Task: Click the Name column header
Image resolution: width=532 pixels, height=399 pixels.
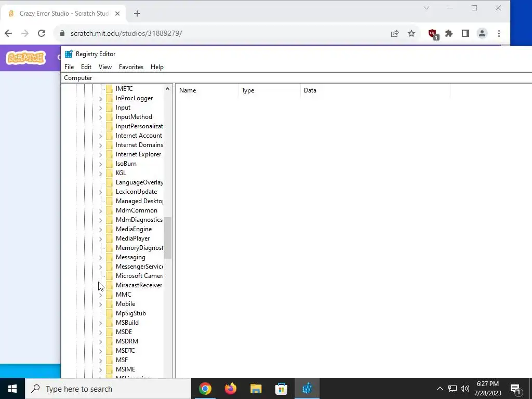Action: [207, 90]
